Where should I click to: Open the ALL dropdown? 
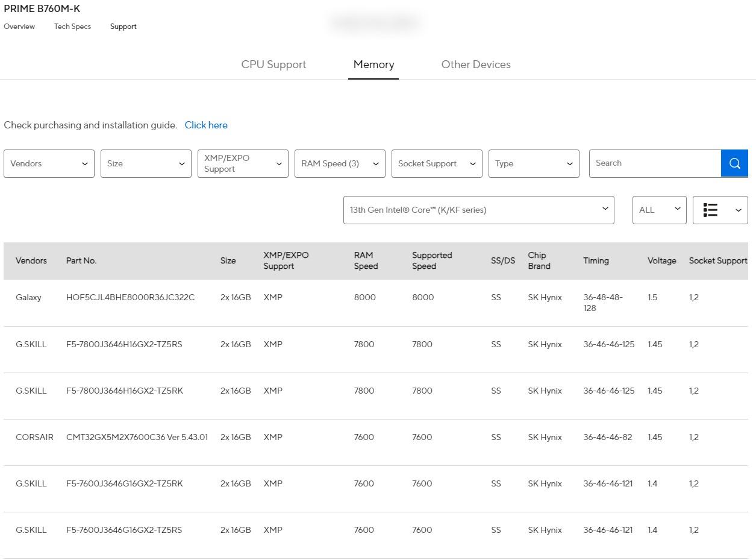click(x=659, y=210)
